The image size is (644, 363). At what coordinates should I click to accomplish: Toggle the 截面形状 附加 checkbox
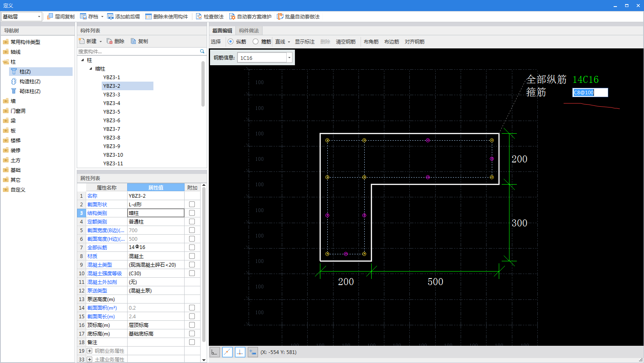tap(192, 204)
